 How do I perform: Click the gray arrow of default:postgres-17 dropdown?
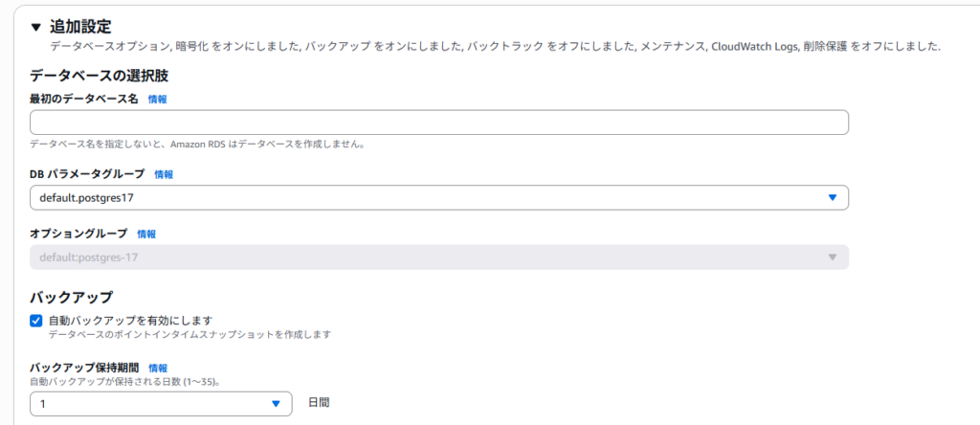(x=832, y=257)
